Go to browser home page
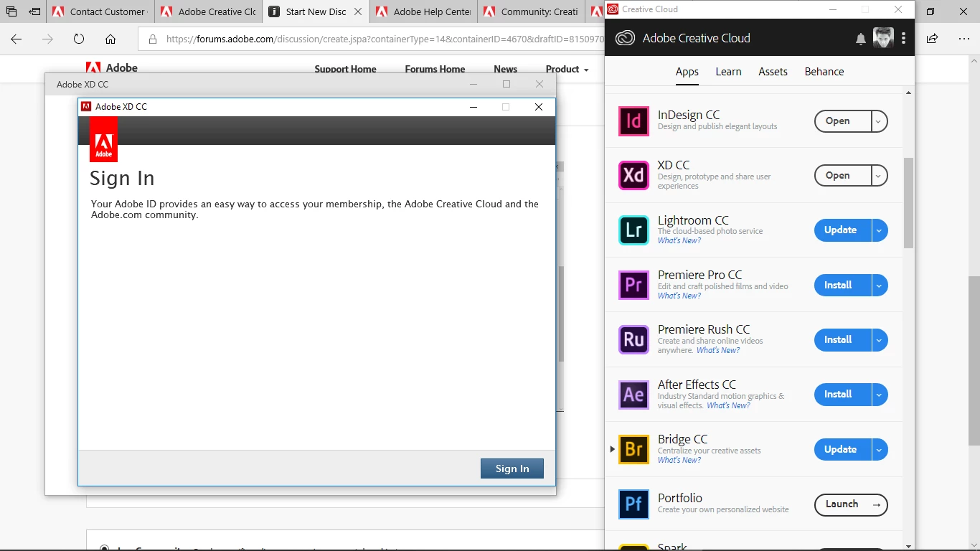This screenshot has height=551, width=980. (110, 39)
